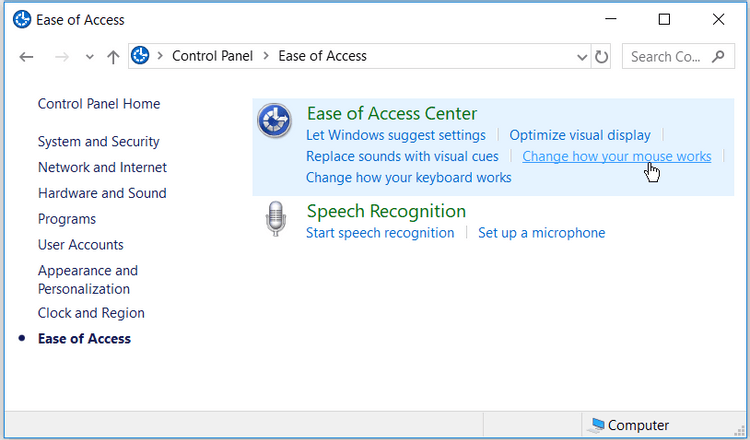The image size is (750, 440).
Task: Expand the address bar history dropdown
Action: (x=582, y=57)
